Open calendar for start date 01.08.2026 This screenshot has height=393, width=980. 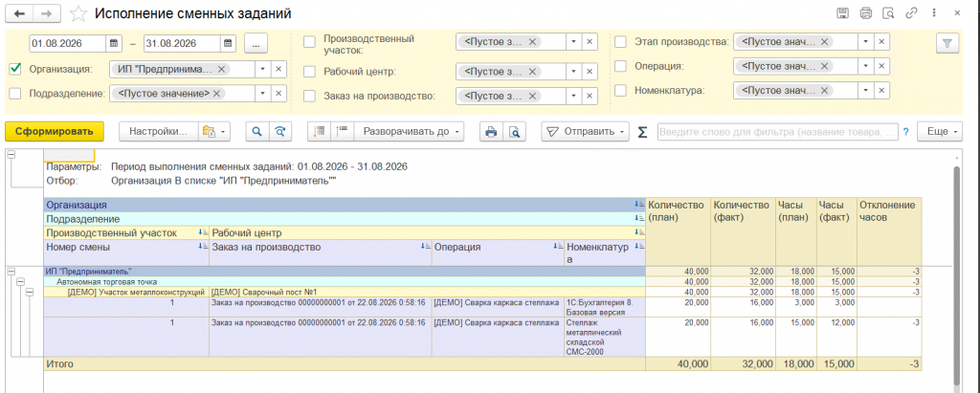[114, 43]
